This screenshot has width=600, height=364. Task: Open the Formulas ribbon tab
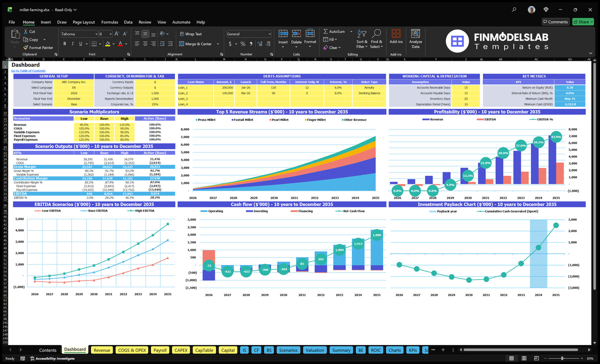tap(109, 22)
